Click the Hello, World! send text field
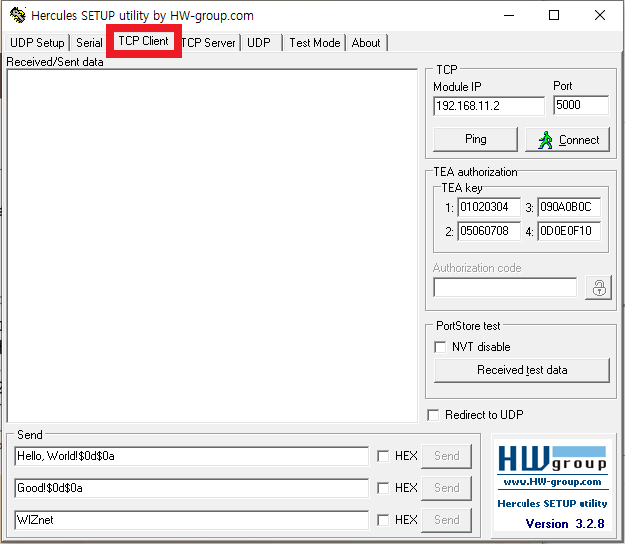The width and height of the screenshot is (625, 544). (x=191, y=456)
